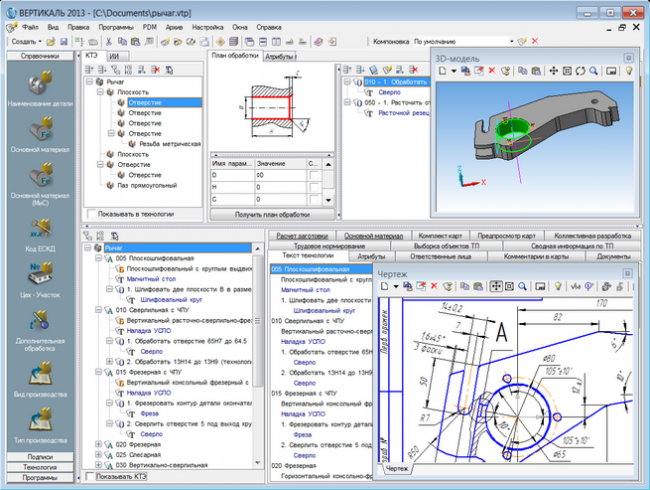Select the Цех - Участок sidebar icon
Screen dimensions: 650x490
pos(39,272)
